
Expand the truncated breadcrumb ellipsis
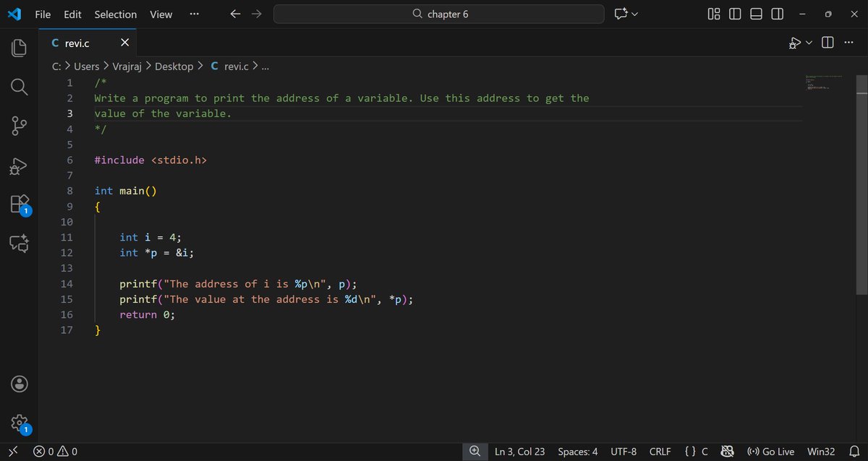(x=265, y=66)
